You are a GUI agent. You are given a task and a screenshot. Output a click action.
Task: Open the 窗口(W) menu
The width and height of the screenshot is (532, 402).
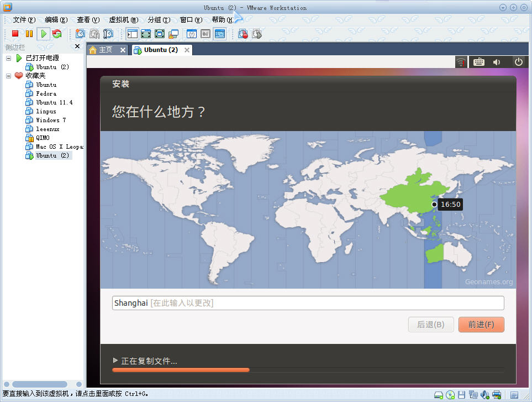(191, 20)
